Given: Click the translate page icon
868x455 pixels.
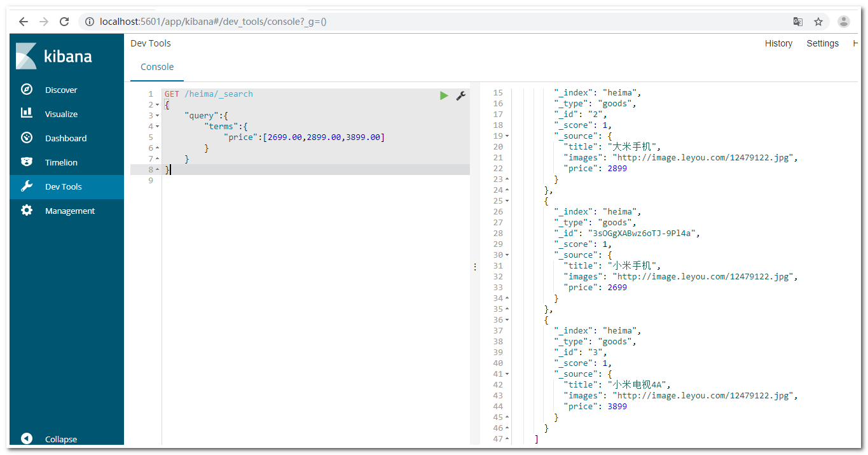Looking at the screenshot, I should tap(798, 22).
